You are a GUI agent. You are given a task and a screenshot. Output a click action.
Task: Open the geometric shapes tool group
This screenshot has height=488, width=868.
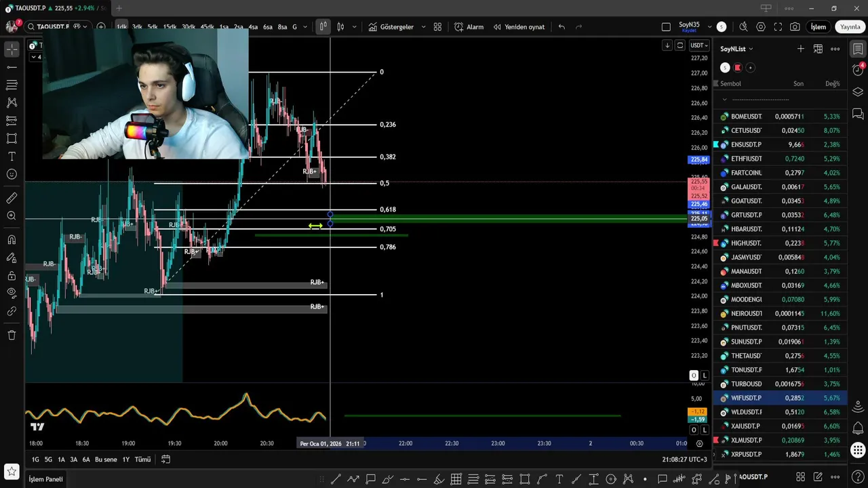pyautogui.click(x=12, y=138)
